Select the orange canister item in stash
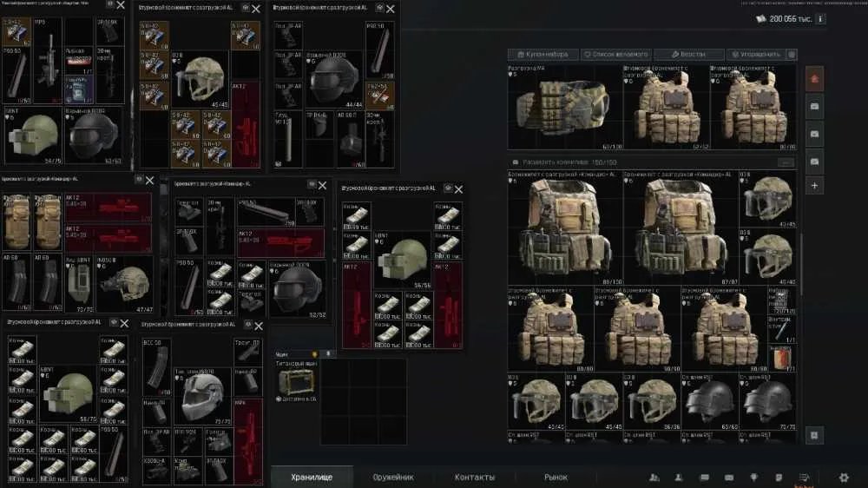Screen dimensions: 868x488 [782, 358]
